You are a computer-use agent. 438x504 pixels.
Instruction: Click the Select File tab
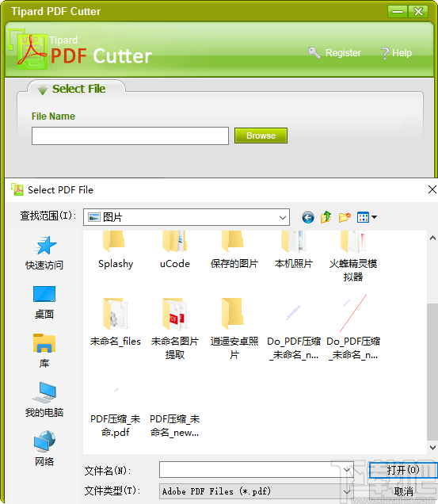[x=77, y=89]
